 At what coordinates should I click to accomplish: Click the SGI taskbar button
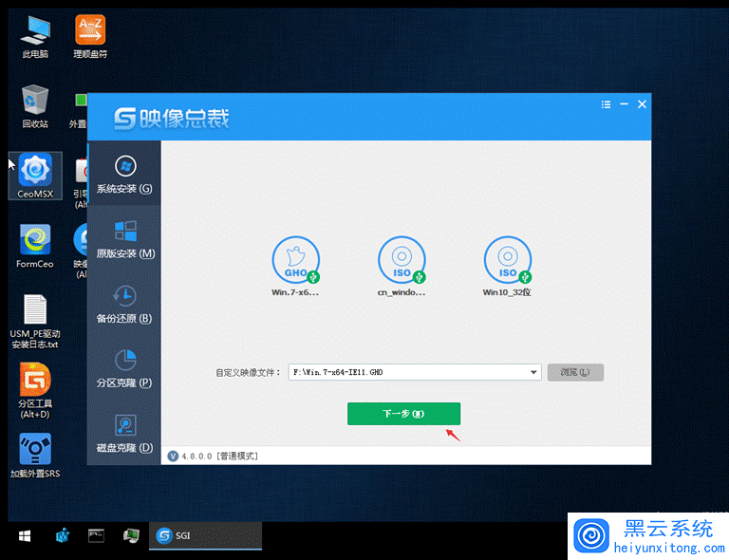pyautogui.click(x=204, y=536)
